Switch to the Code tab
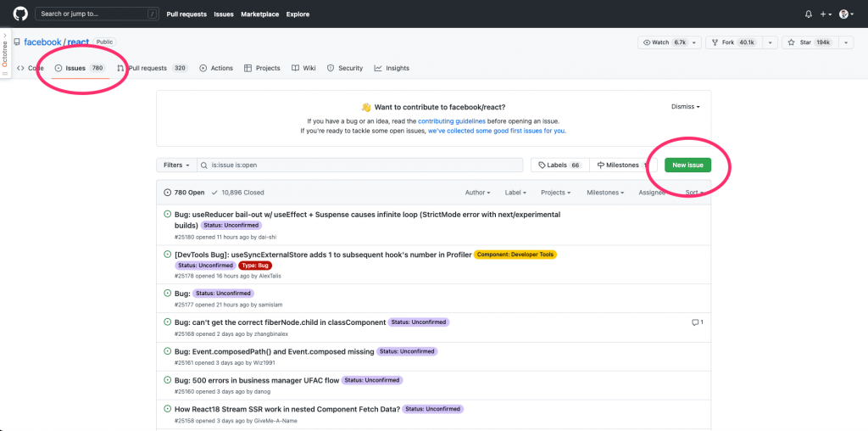 coord(31,68)
